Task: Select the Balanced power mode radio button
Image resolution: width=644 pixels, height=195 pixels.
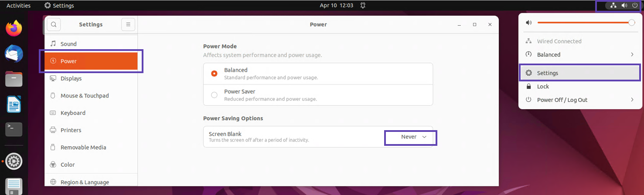Action: coord(214,74)
